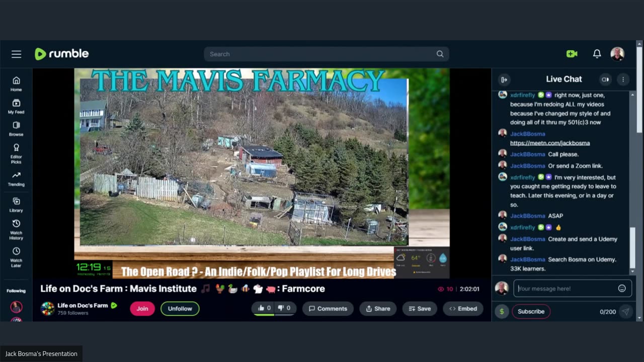
Task: Click the search magnifier icon
Action: pos(440,54)
